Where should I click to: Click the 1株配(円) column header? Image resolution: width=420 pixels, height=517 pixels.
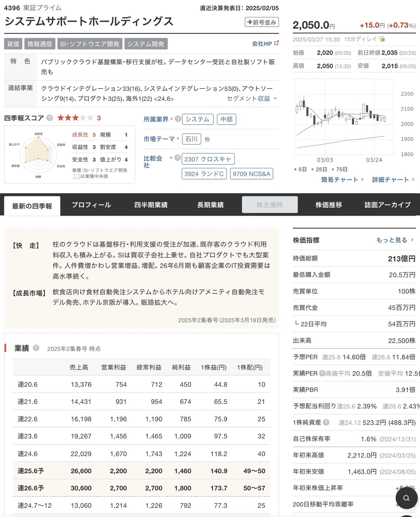tap(250, 367)
